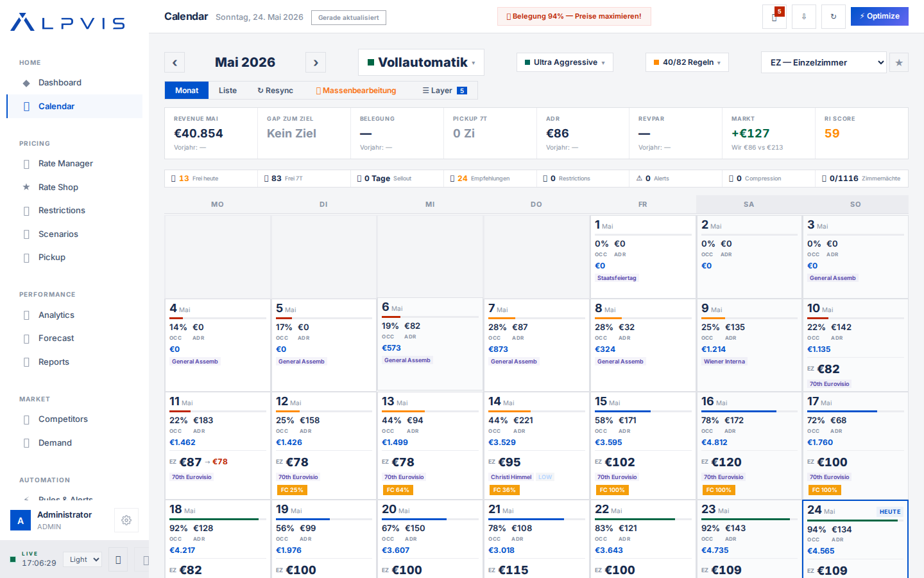This screenshot has height=578, width=924.
Task: Filter by 24 Empfehlungen
Action: click(490, 179)
